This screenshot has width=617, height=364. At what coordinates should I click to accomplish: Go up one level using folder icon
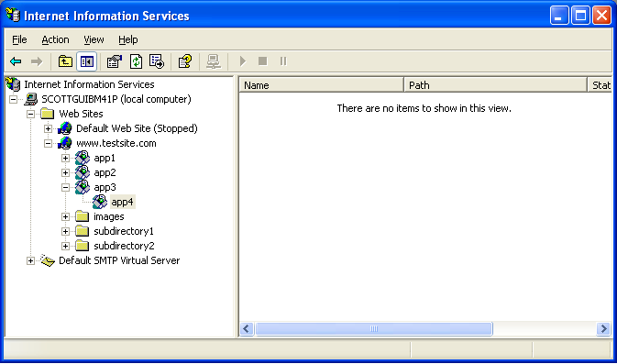(x=65, y=61)
